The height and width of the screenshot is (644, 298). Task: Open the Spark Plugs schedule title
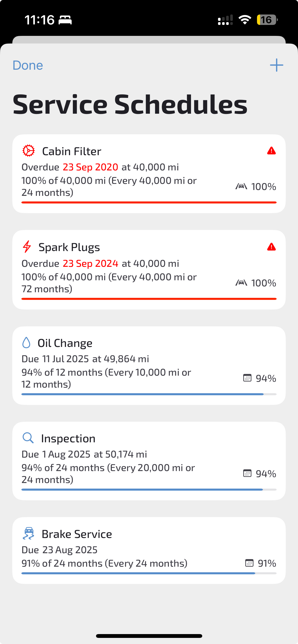click(69, 247)
